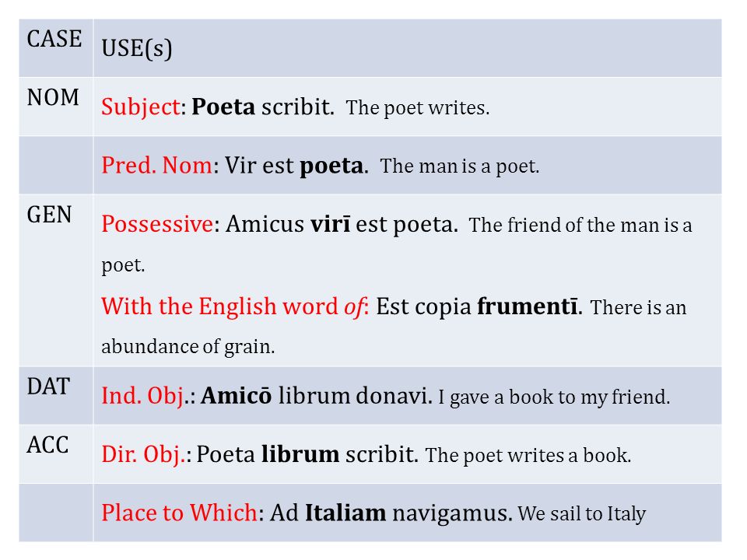Click the bold word poeta after est
747x560 pixels.
pyautogui.click(x=331, y=166)
